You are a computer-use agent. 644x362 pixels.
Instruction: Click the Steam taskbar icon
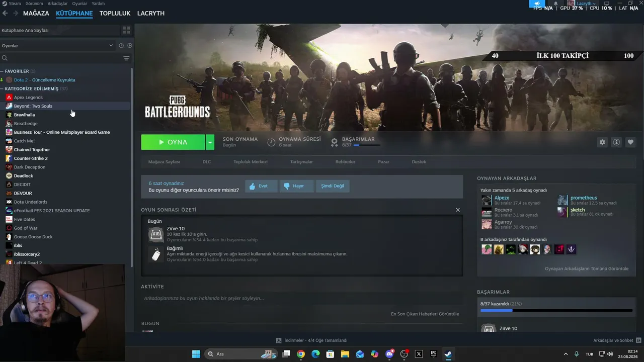[448, 354]
